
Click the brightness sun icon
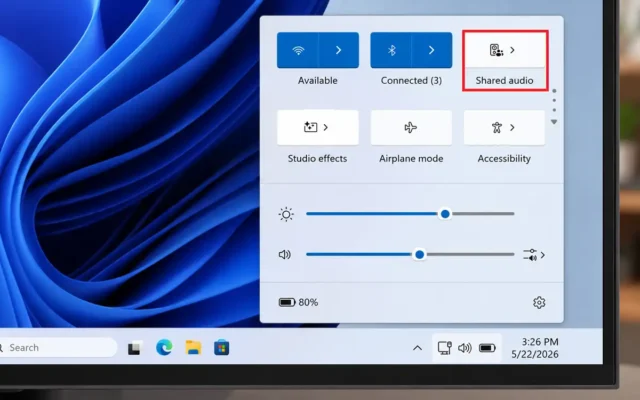pyautogui.click(x=286, y=214)
